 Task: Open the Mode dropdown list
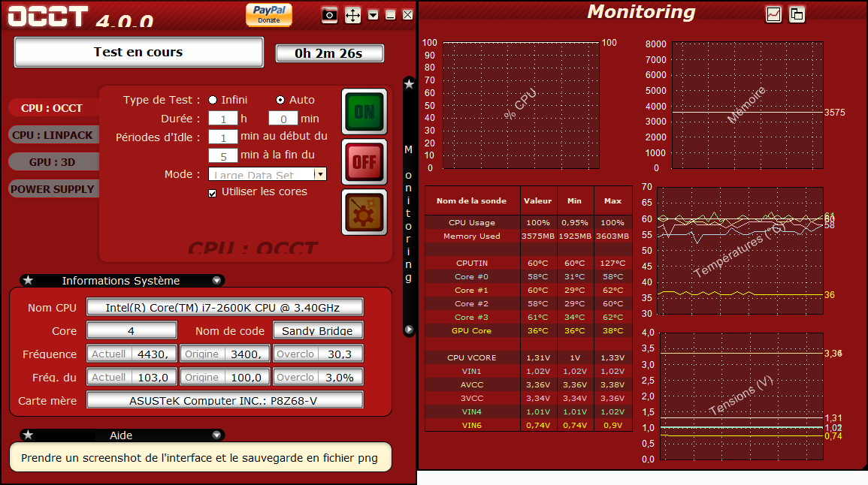[320, 174]
